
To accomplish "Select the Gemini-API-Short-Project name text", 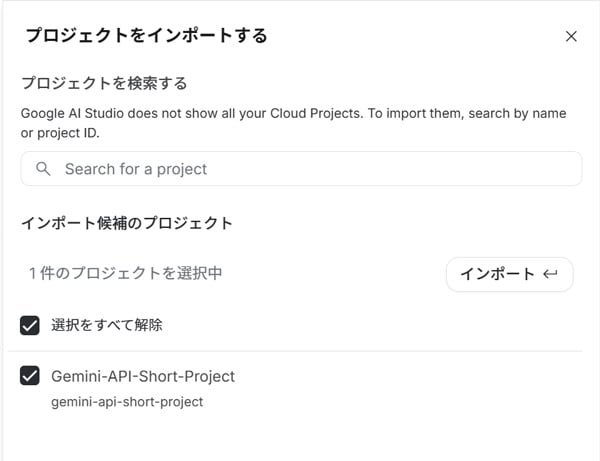I will (143, 376).
